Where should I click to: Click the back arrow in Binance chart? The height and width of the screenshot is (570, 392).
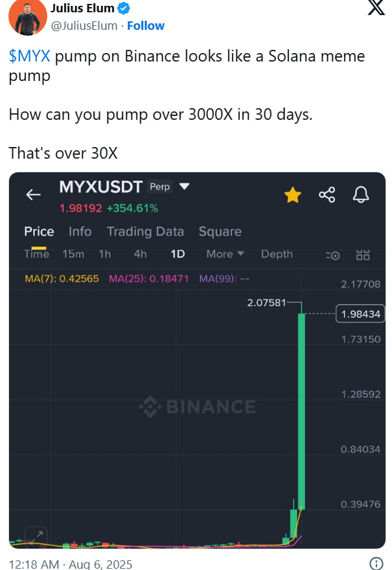coord(33,195)
